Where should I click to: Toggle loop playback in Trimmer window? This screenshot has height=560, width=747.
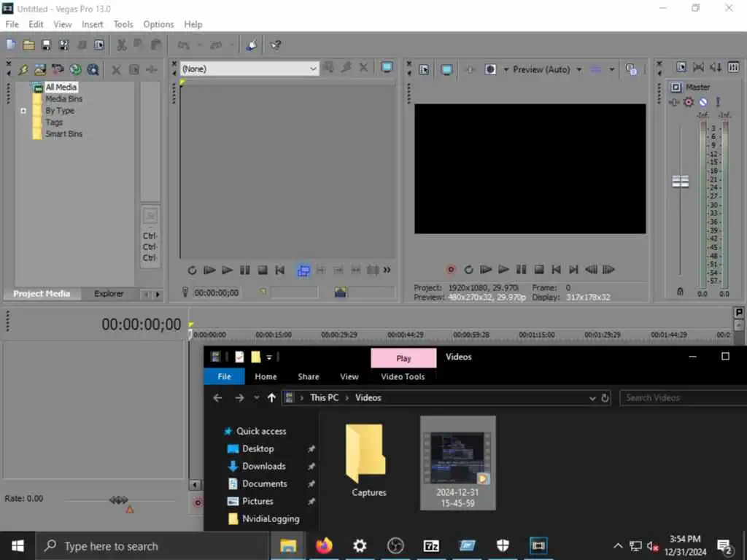192,271
